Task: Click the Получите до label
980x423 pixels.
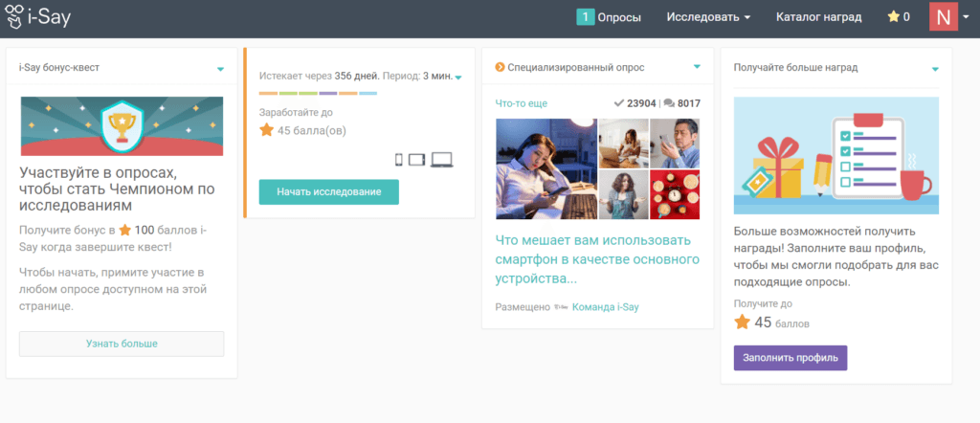Action: (x=763, y=304)
